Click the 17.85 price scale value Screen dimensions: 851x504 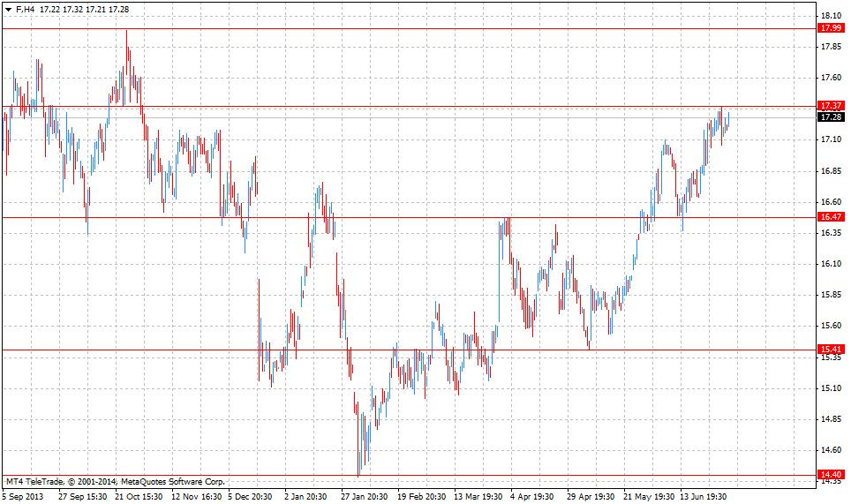(x=831, y=47)
